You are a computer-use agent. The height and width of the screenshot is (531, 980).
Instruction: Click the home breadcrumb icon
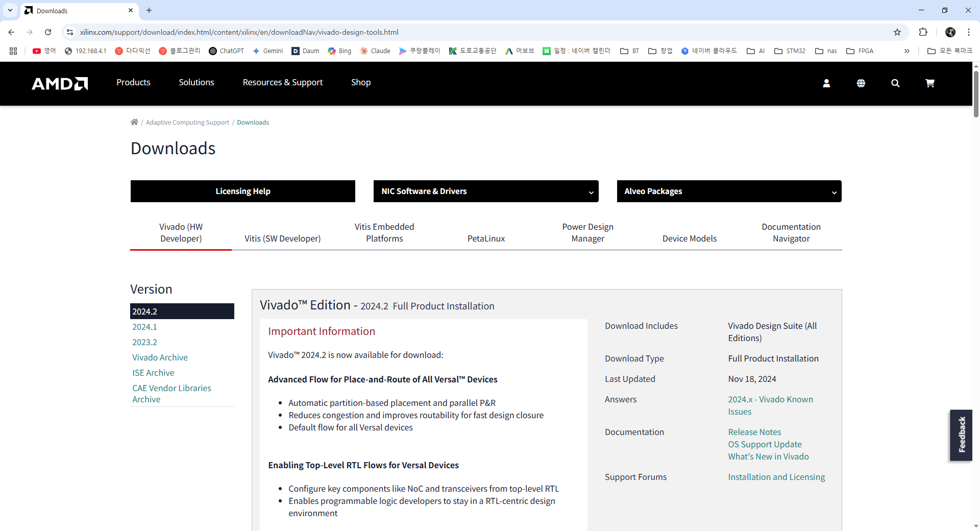tap(134, 122)
